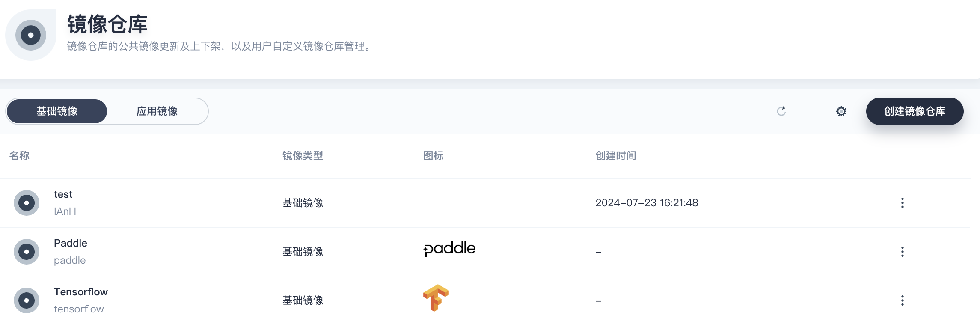Click the 创建时间 column header

click(615, 156)
